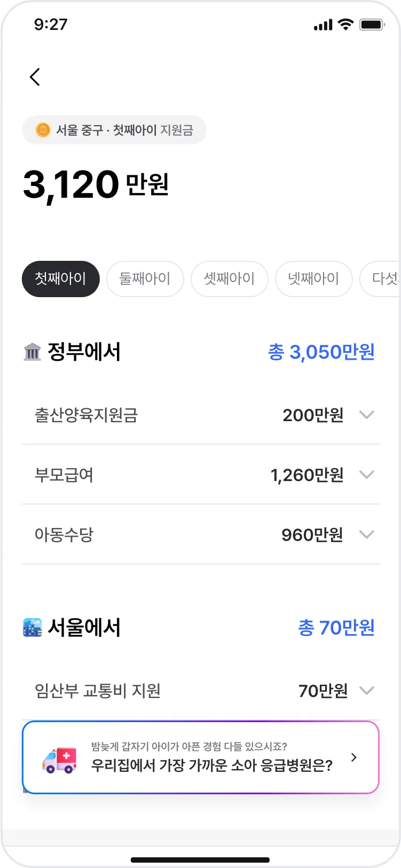Click the Seoul city buildings icon
Viewport: 401px width, 868px height.
pos(33,627)
